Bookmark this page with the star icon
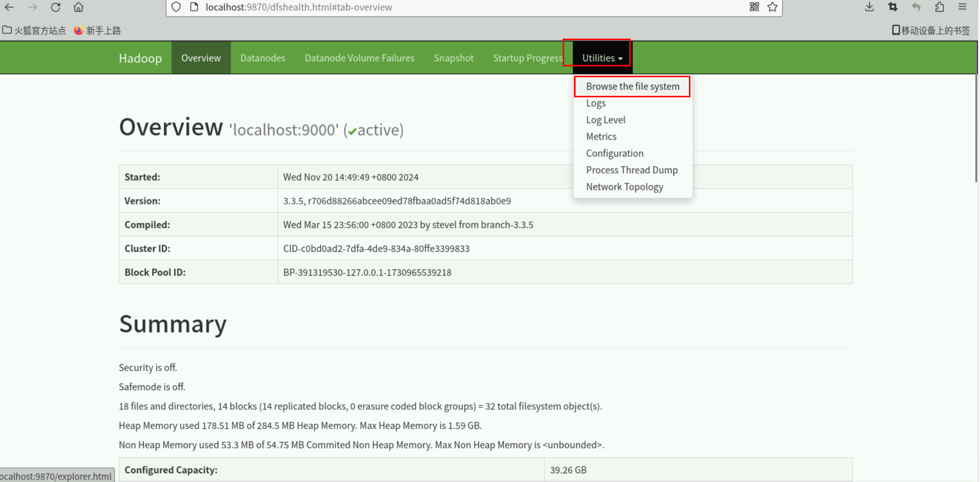980x482 pixels. (772, 7)
